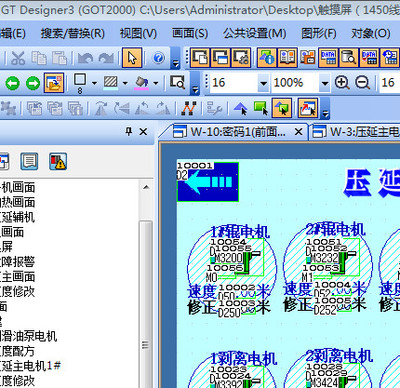Toggle the pin on the side panel
The image size is (400, 388).
tap(129, 132)
